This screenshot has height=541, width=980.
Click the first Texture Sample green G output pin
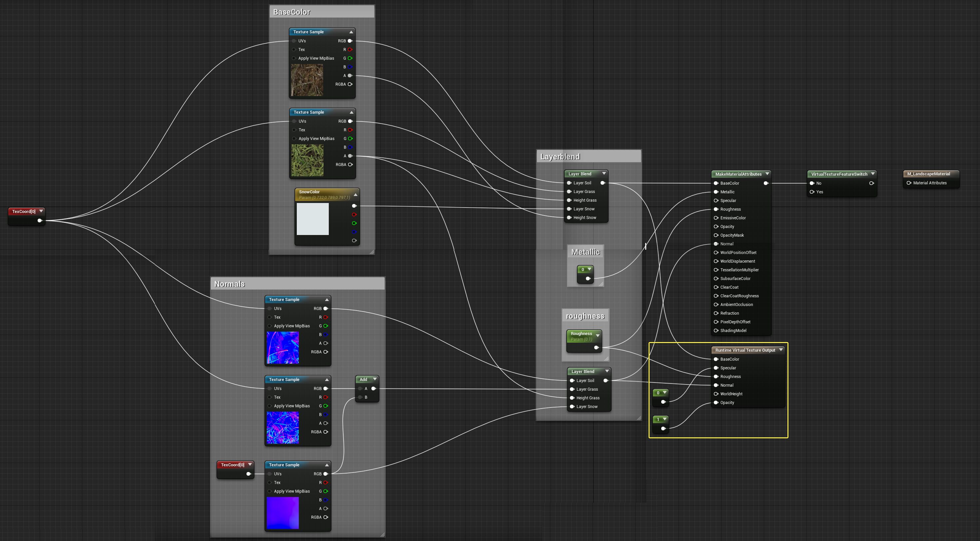coord(350,58)
